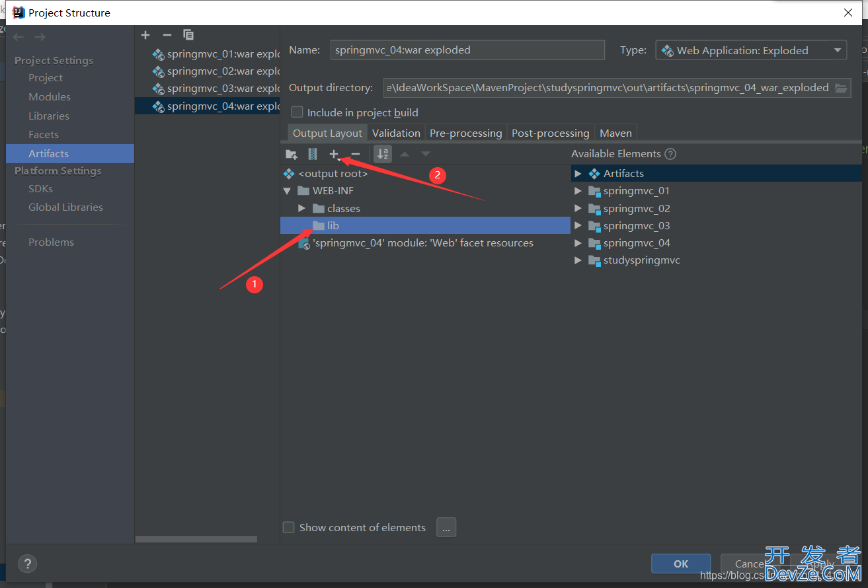The image size is (868, 588).
Task: Click the springmvc_01:war exploded artifact icon
Action: point(158,54)
